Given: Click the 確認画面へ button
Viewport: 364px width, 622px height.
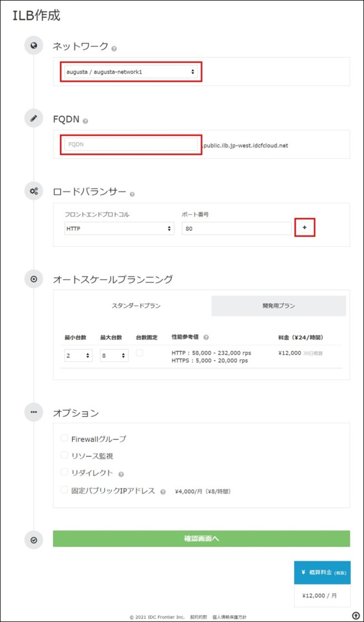Looking at the screenshot, I should (x=201, y=539).
